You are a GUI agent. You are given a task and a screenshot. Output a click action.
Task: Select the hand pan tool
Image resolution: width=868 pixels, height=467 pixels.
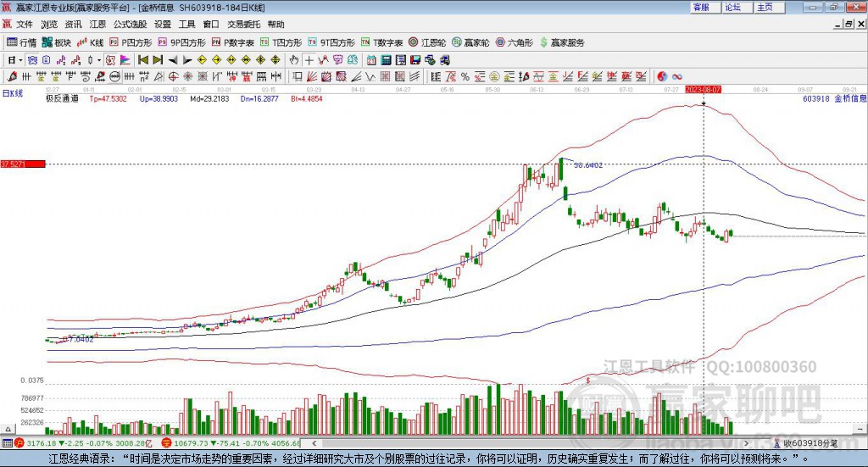(294, 60)
